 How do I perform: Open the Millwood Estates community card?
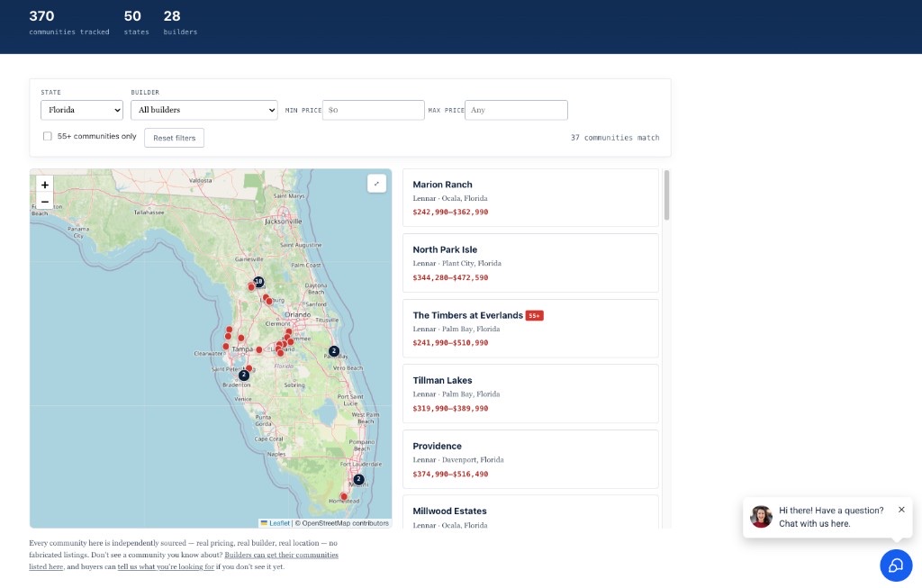(x=530, y=512)
